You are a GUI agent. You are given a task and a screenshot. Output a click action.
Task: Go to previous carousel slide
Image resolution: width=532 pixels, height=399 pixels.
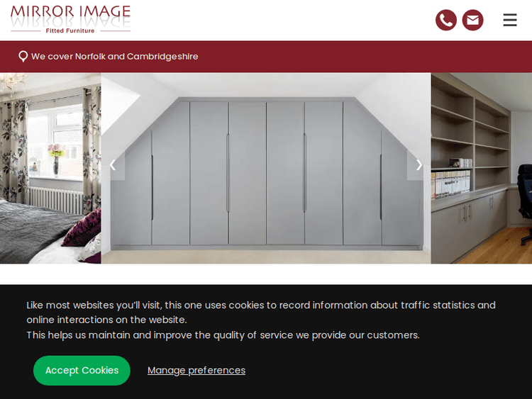pyautogui.click(x=113, y=165)
